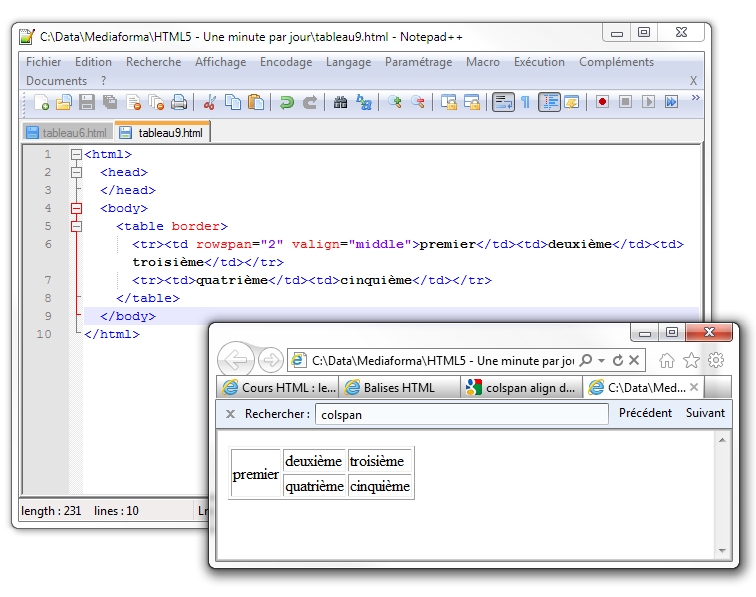Click the browser Home icon

tap(667, 360)
